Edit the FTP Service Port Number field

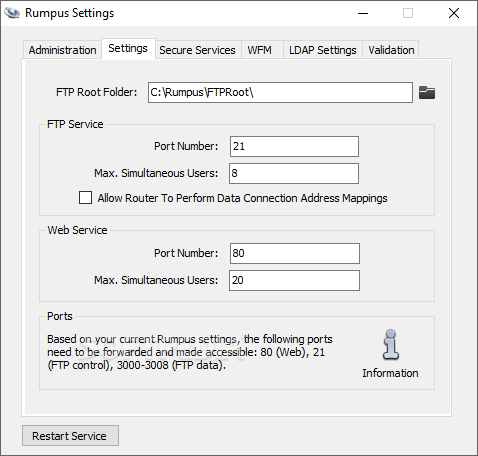(294, 146)
